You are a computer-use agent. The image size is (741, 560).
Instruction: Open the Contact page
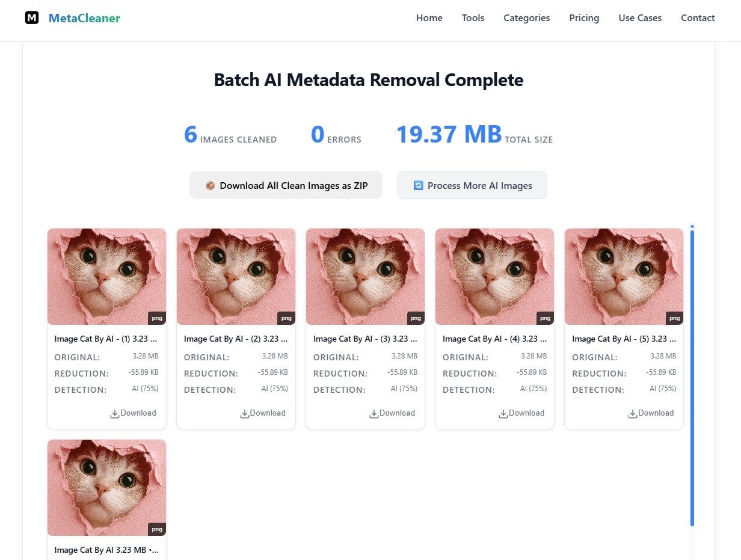click(x=698, y=17)
